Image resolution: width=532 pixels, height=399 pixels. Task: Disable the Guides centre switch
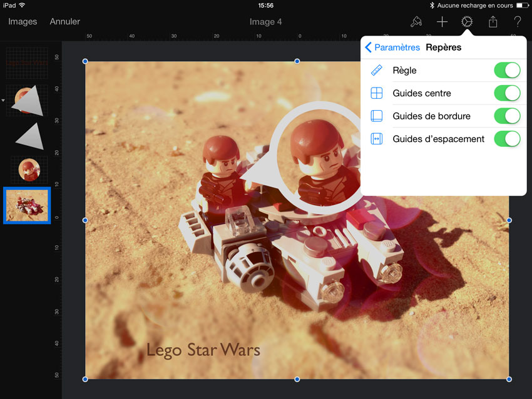click(507, 93)
